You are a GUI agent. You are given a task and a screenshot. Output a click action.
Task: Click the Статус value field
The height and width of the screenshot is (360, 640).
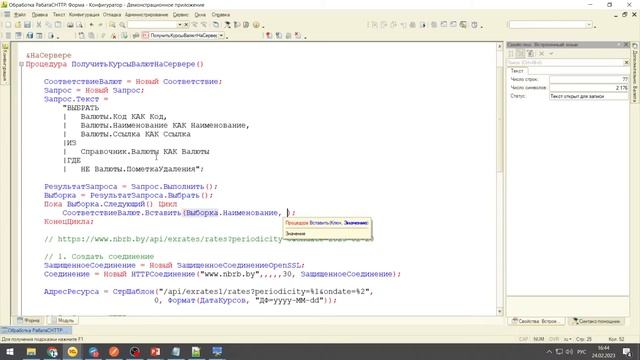point(589,96)
